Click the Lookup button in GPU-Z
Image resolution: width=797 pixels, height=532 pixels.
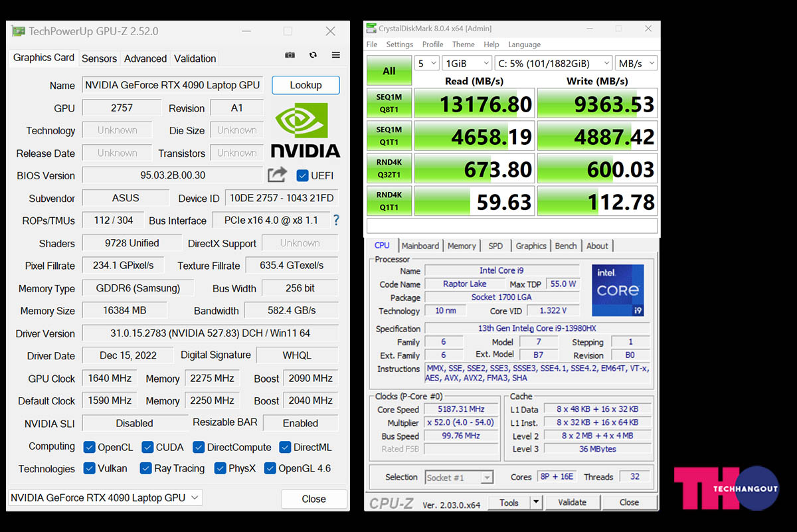click(306, 85)
